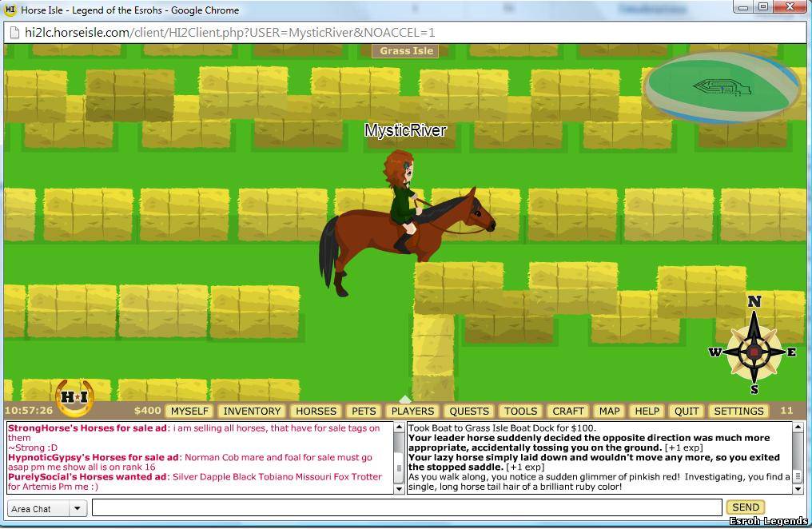812x529 pixels.
Task: Click the game log scrollbar thumb
Action: click(x=798, y=476)
